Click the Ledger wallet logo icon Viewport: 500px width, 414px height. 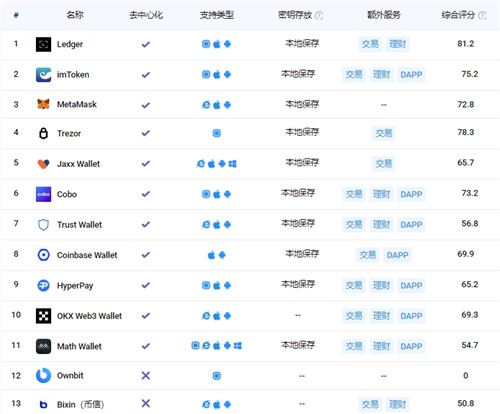(x=43, y=44)
